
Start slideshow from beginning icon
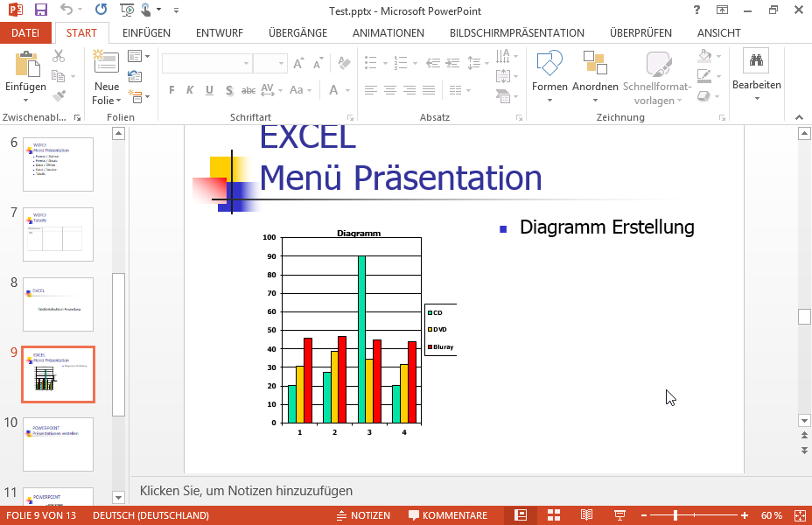(x=126, y=10)
